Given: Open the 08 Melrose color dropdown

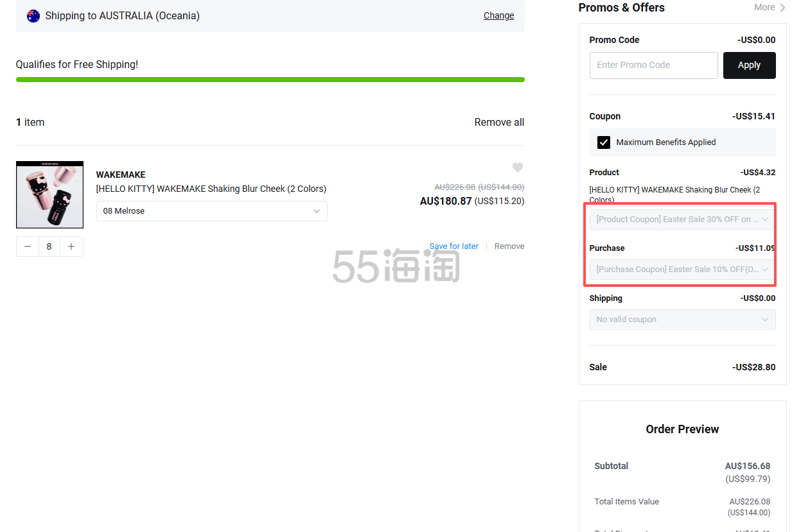Looking at the screenshot, I should tap(211, 211).
